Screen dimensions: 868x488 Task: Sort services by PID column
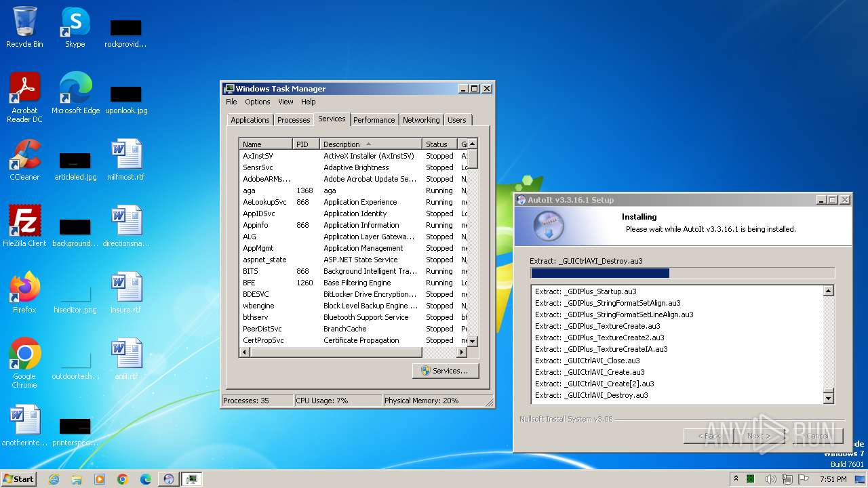pyautogui.click(x=306, y=144)
